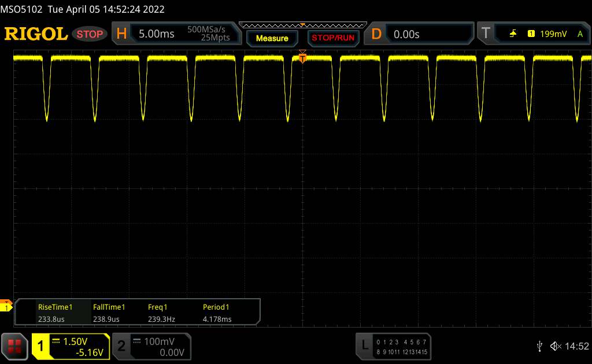Click the RIGOL logo

(x=36, y=34)
